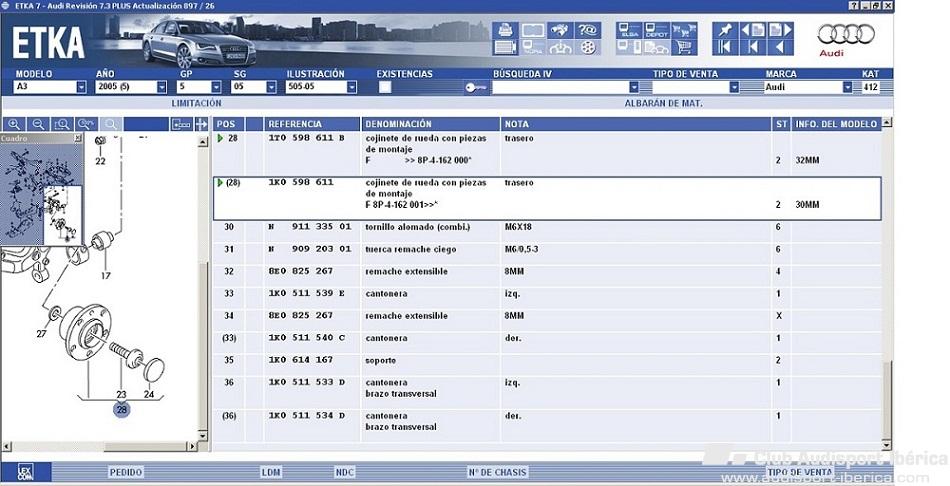This screenshot has width=950, height=486.
Task: Open the parts list table view icon
Action: pos(505,48)
